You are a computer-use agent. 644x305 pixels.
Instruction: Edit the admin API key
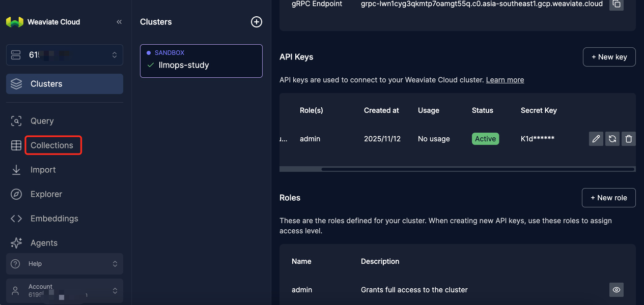(x=596, y=139)
